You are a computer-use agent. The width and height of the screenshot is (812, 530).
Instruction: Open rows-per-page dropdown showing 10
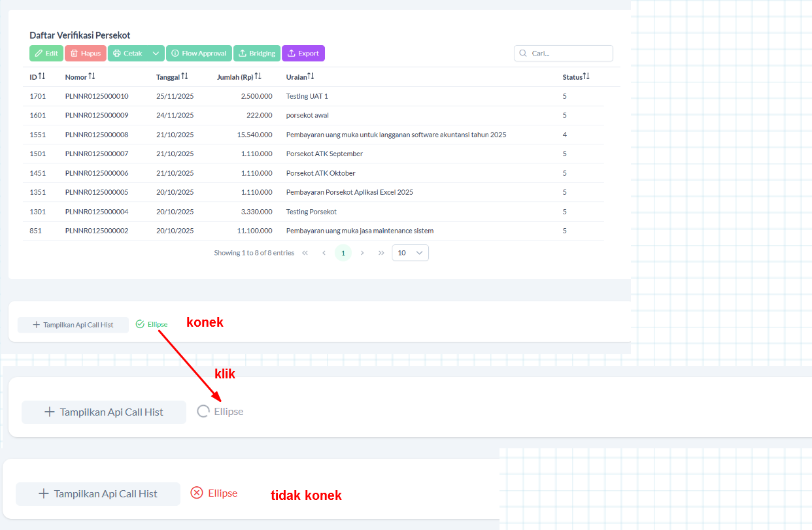point(411,253)
